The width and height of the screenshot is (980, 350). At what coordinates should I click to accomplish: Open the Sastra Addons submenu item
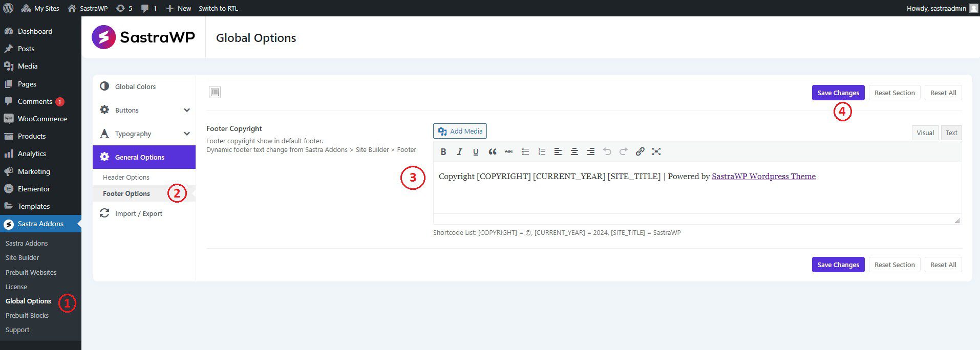[x=27, y=243]
